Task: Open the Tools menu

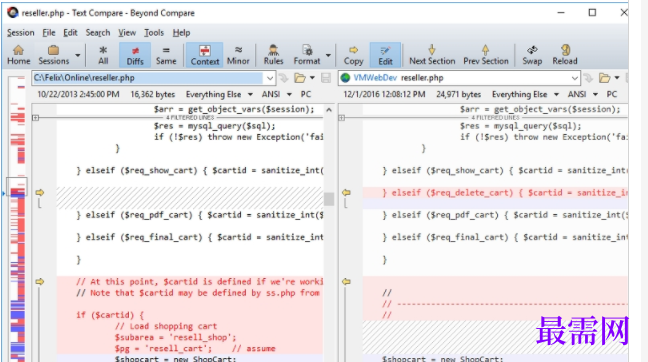Action: coord(154,33)
